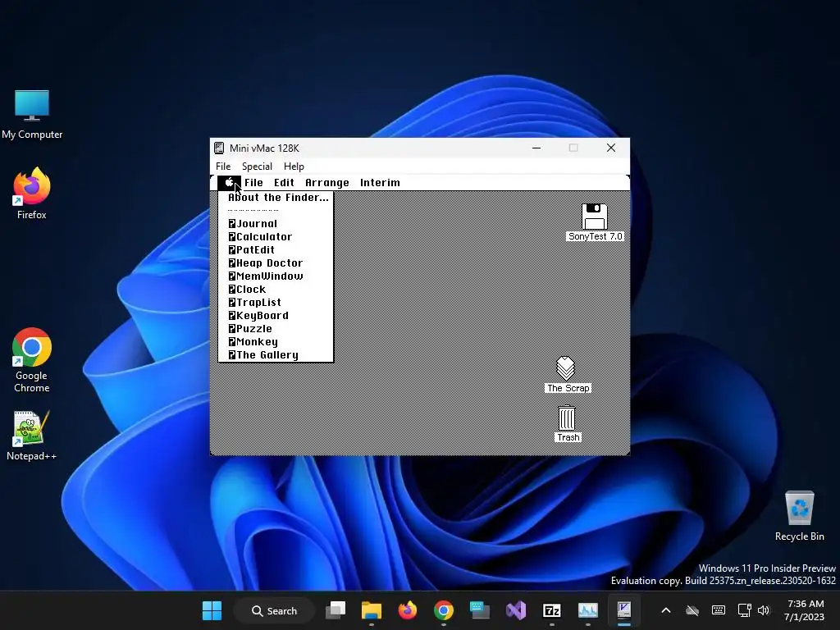Open the emulated Mac Edit menu
This screenshot has width=840, height=630.
point(284,183)
